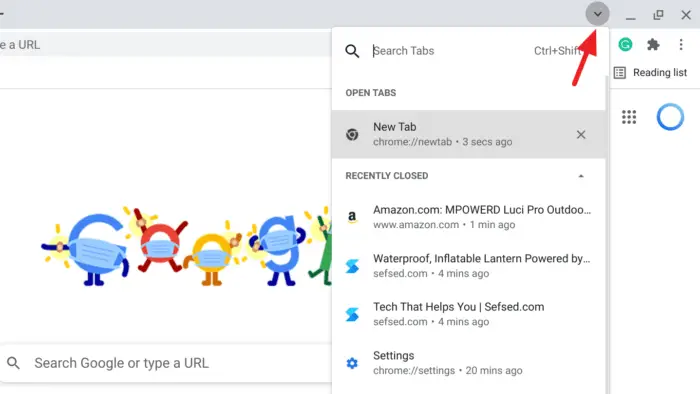This screenshot has height=394, width=700.
Task: Click the chrome://settings • 20 mins ago text
Action: point(447,370)
